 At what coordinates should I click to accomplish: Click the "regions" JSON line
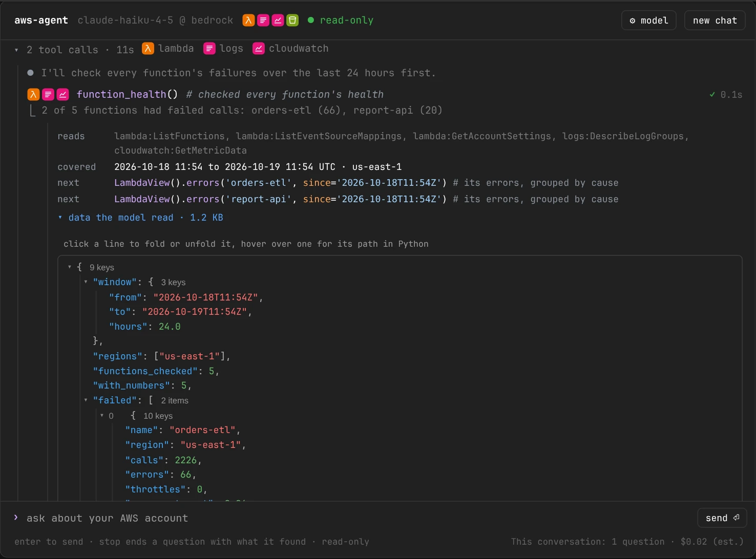click(x=162, y=356)
